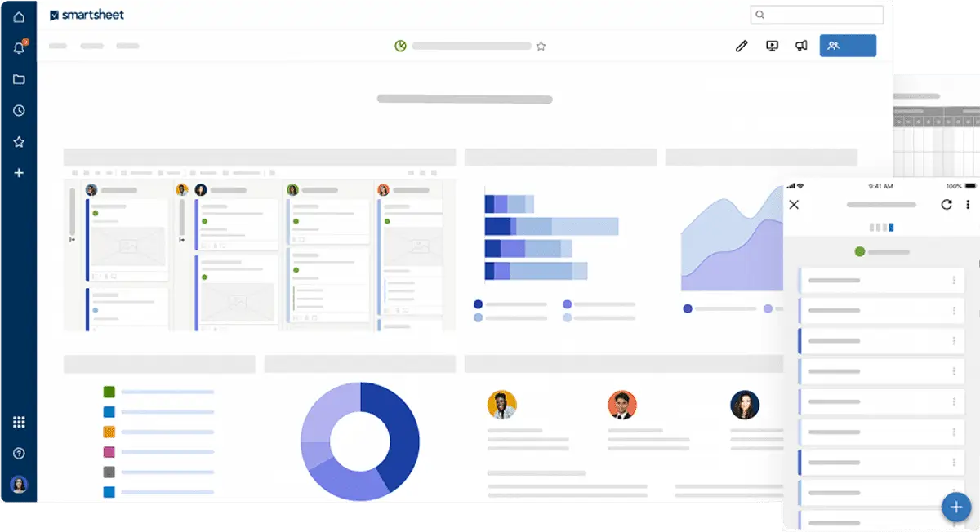The width and height of the screenshot is (980, 532).
Task: Close the mobile panel with the X
Action: 794,205
